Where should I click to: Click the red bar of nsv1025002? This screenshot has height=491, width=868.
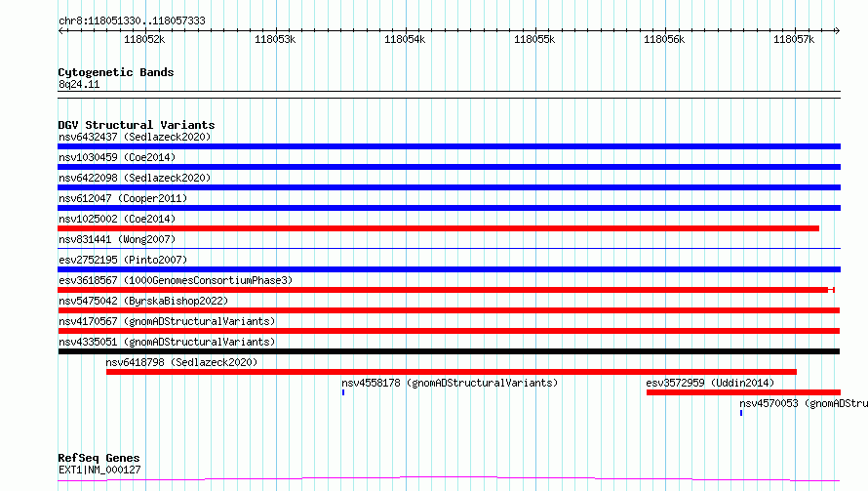pyautogui.click(x=439, y=228)
